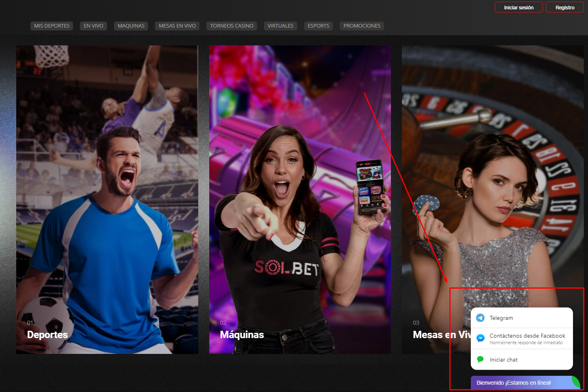Open the Mesas en Vivo card image
The width and height of the screenshot is (588, 392).
pyautogui.click(x=493, y=199)
